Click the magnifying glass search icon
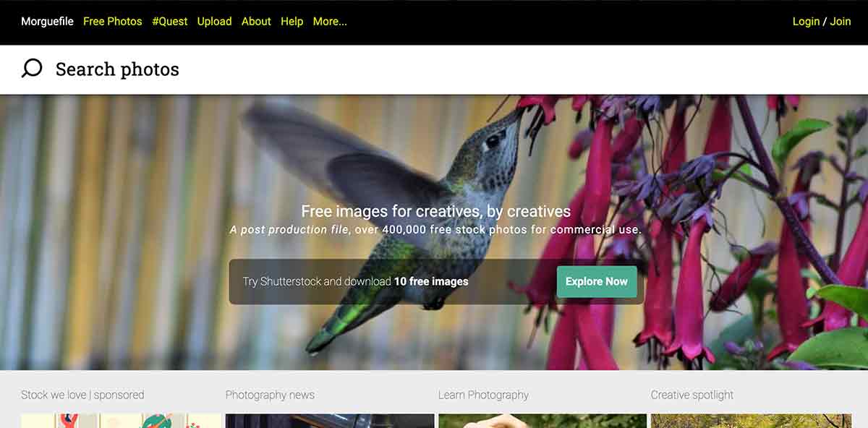Image resolution: width=868 pixels, height=428 pixels. (32, 69)
